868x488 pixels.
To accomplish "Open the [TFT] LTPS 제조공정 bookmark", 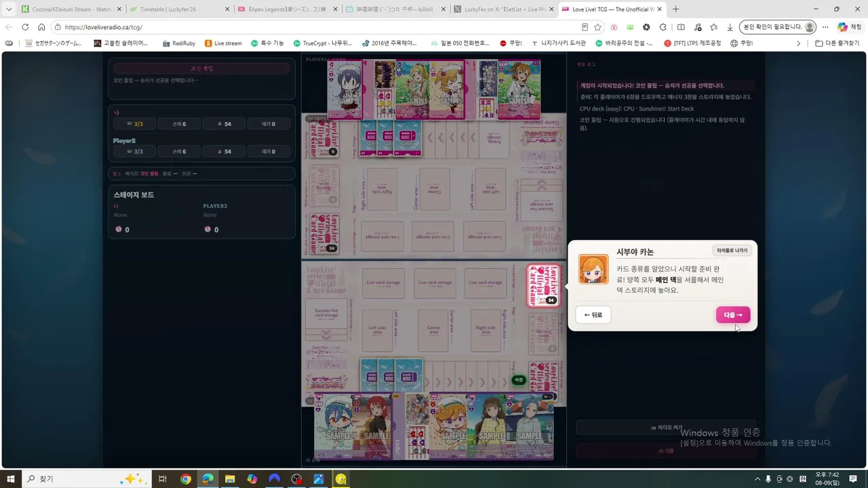I will point(692,43).
